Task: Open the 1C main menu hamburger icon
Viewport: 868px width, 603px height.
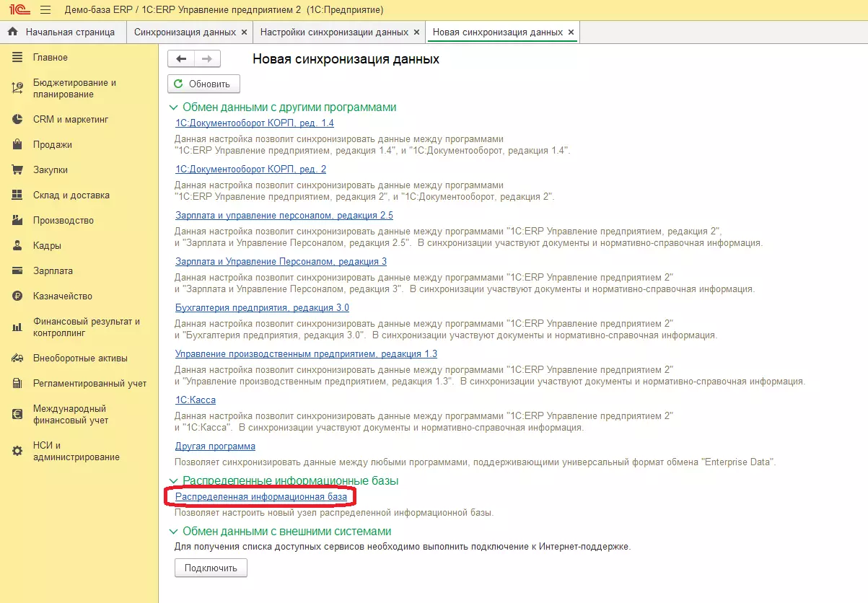Action: click(45, 10)
